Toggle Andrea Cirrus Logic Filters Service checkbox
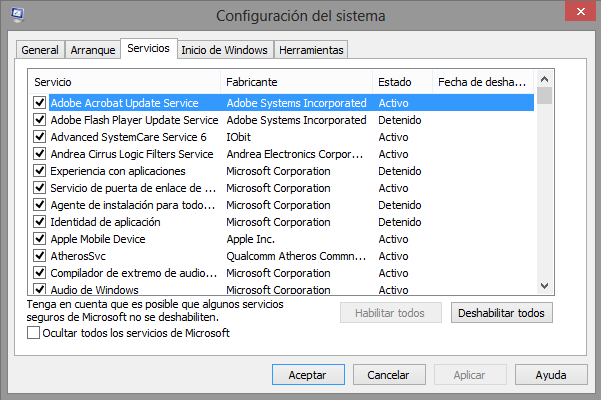 click(39, 153)
